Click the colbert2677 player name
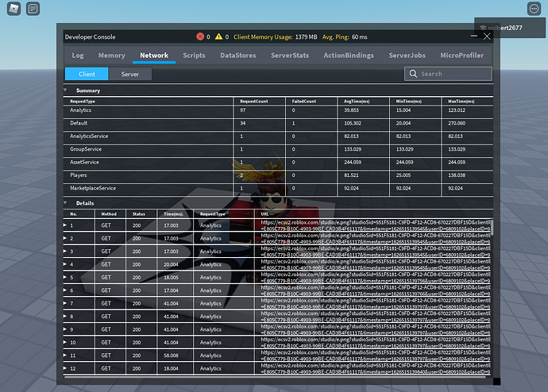The image size is (548, 392). (x=505, y=28)
